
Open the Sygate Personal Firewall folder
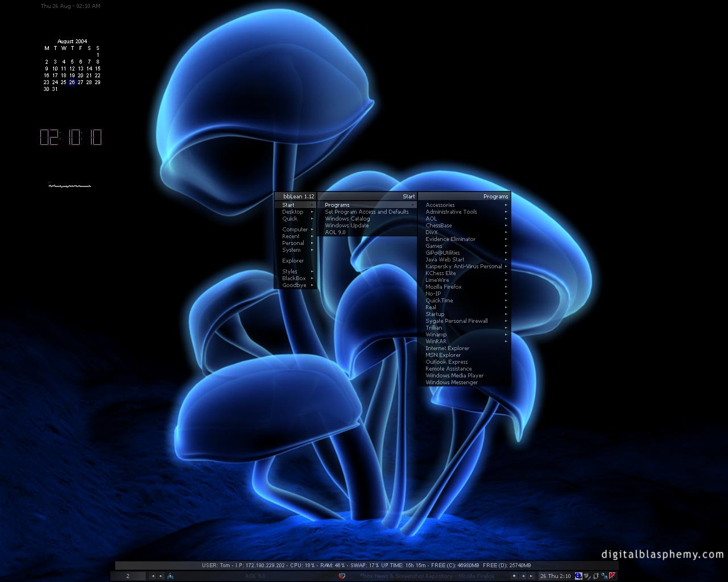click(464, 321)
